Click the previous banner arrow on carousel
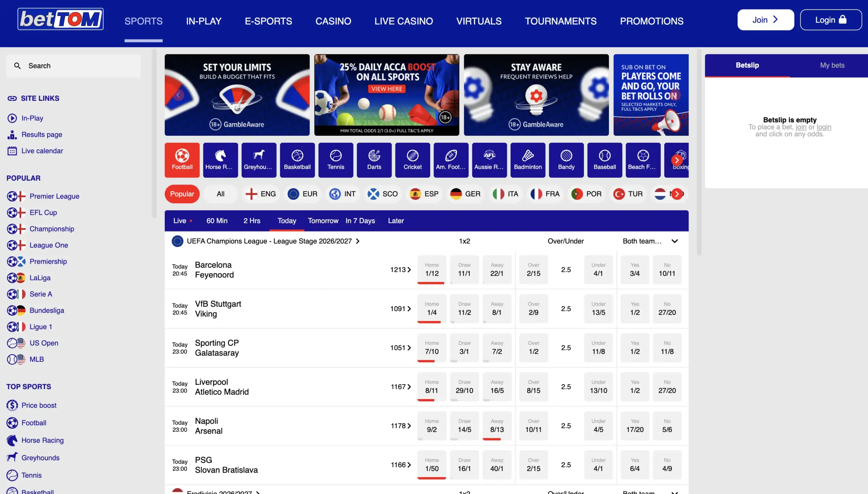 (x=178, y=95)
